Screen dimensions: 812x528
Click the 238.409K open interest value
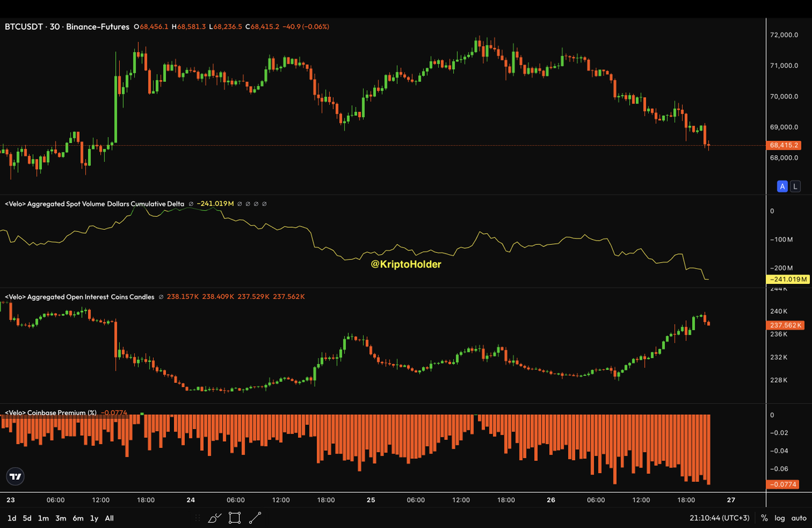coord(218,297)
